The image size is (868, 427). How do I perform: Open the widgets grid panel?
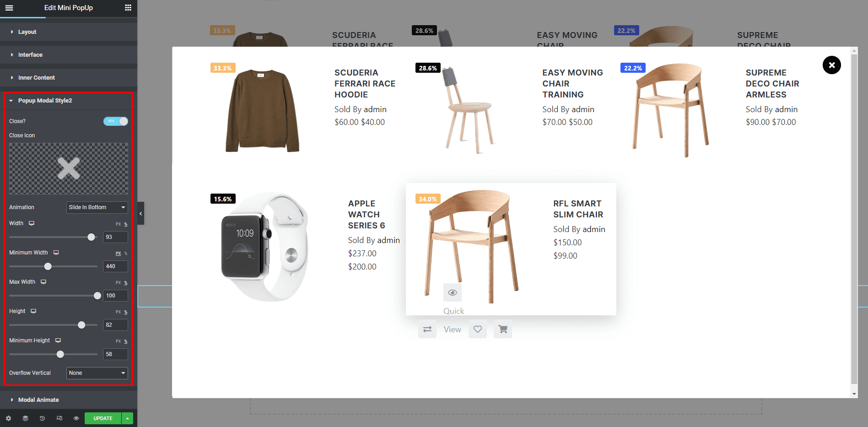point(128,8)
